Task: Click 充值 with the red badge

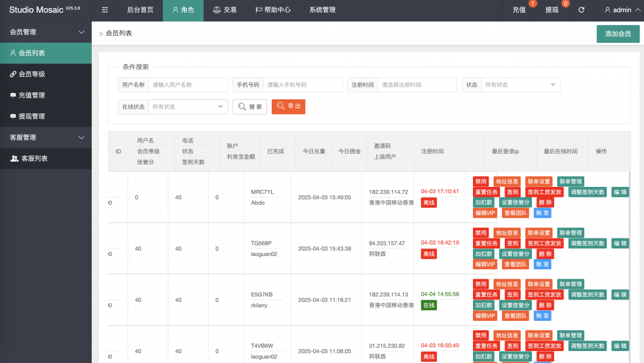Action: pos(519,10)
